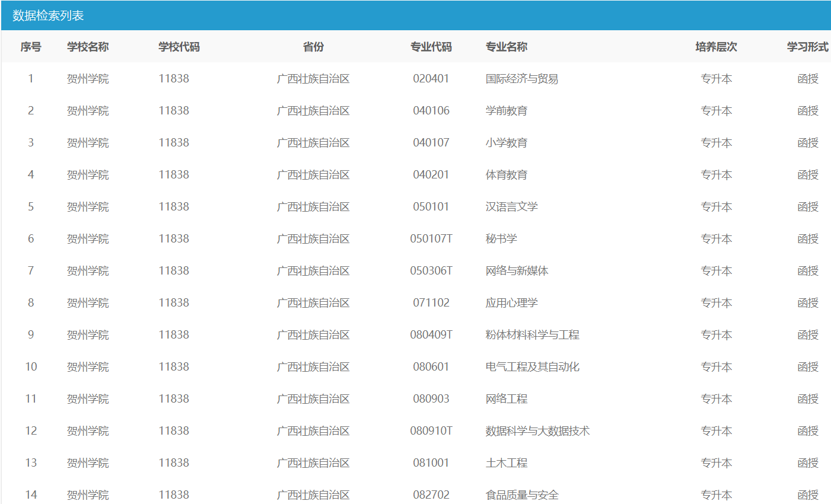831x504 pixels.
Task: Click the 学校名称 column header
Action: pos(88,47)
